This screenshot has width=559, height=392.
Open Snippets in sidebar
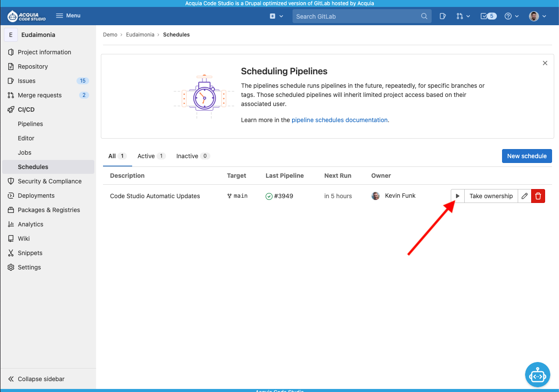click(48, 253)
